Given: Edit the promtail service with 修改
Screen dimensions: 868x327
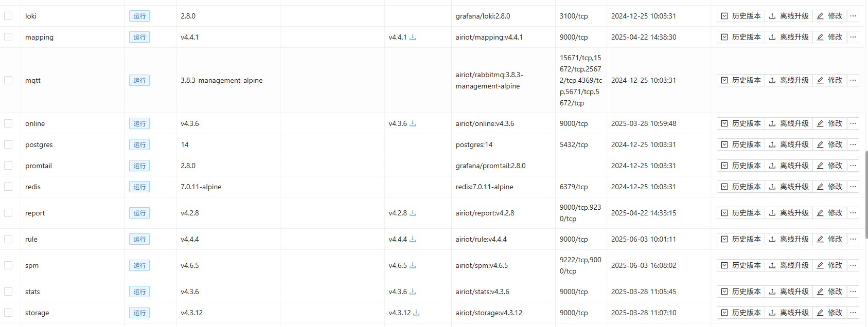Looking at the screenshot, I should pos(829,166).
